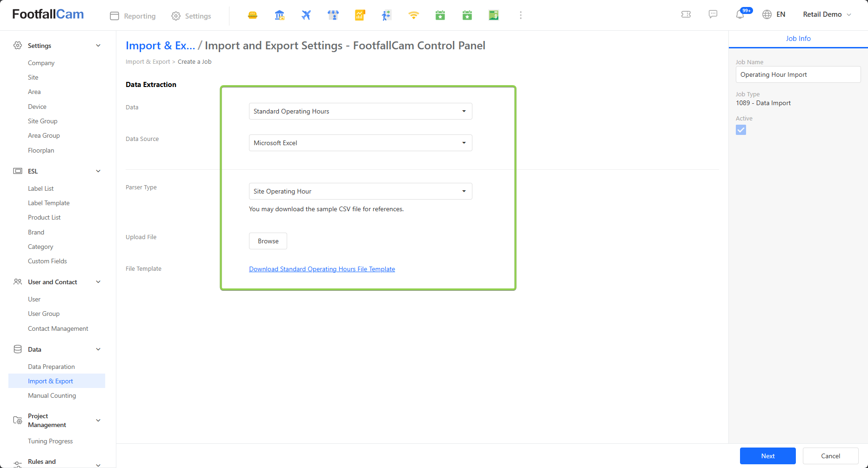This screenshot has height=468, width=868.
Task: Open the ticket icon in header
Action: pyautogui.click(x=686, y=14)
